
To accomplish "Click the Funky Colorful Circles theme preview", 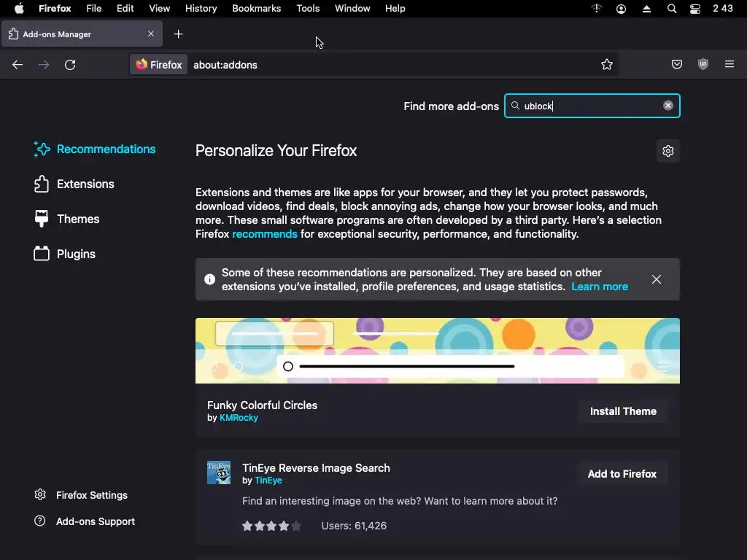I will click(x=438, y=351).
